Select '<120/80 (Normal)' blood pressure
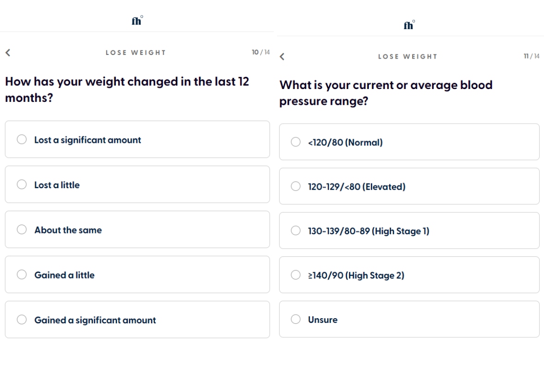The image size is (554, 392). [409, 142]
